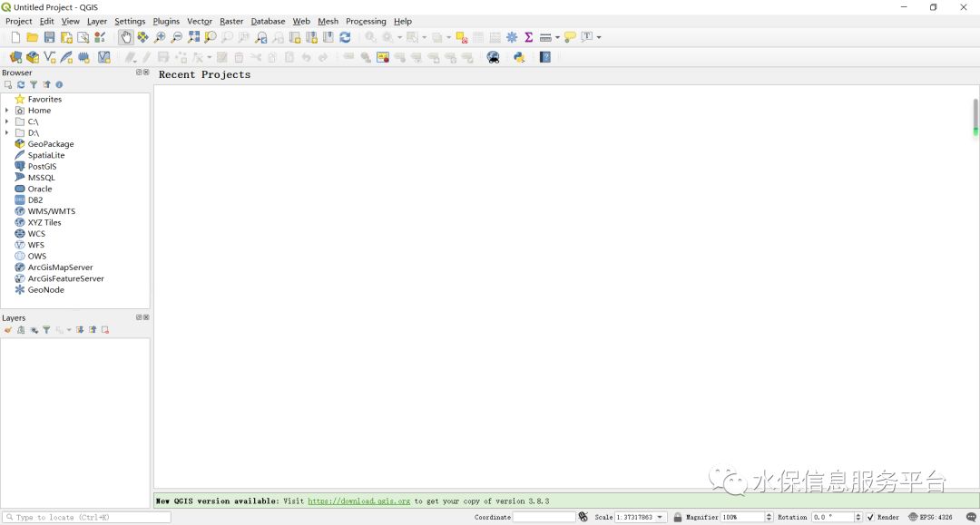Close the Browser panel

click(x=146, y=73)
